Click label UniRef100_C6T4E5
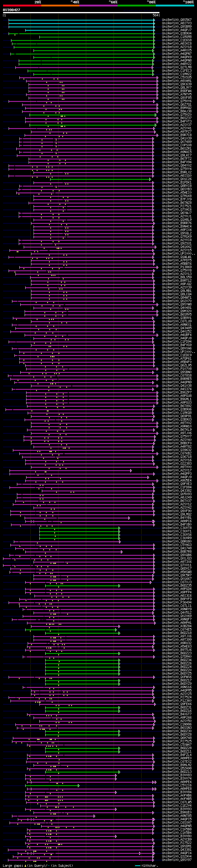 click(177, 629)
